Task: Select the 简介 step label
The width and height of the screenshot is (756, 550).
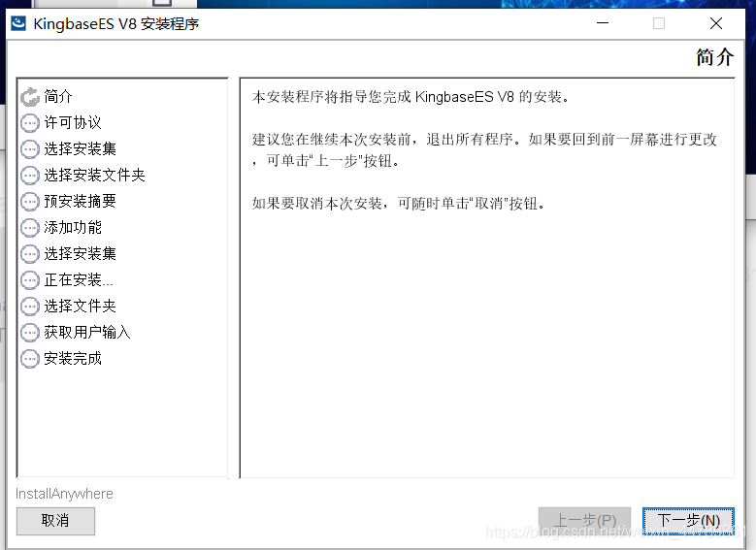Action: (58, 96)
